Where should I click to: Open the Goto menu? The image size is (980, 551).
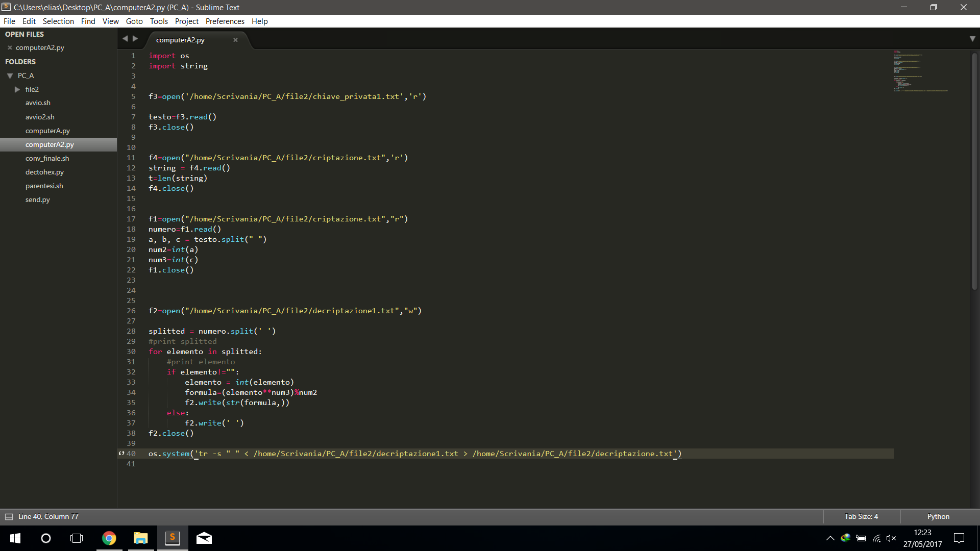point(134,21)
